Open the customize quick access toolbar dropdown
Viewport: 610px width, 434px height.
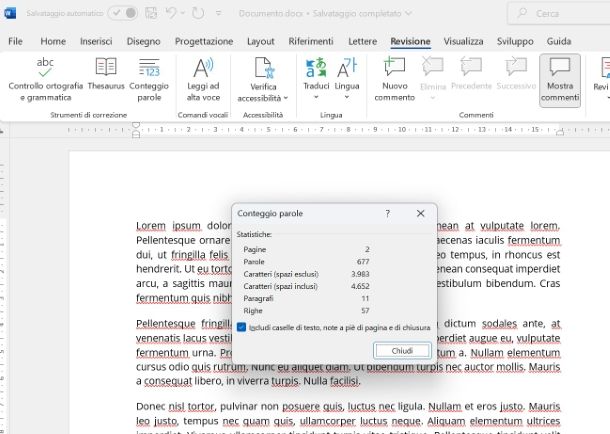coord(219,13)
